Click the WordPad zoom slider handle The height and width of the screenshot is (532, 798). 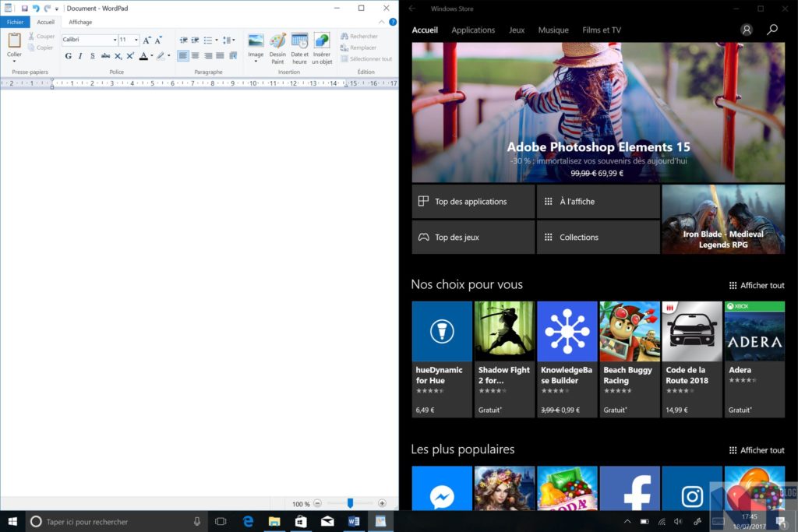350,503
